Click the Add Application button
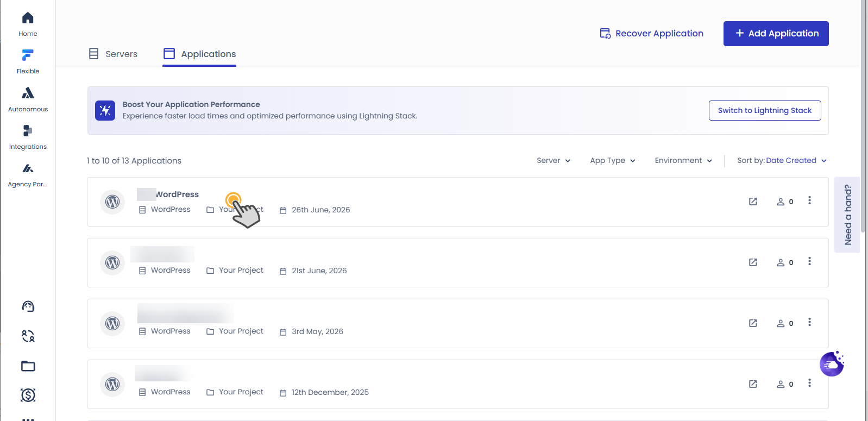Screen dimensions: 868x421 point(776,34)
